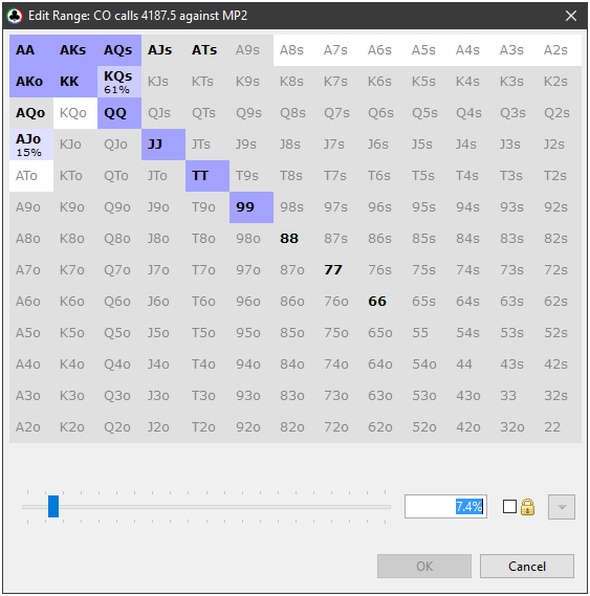Click the K2o hand cell

(x=76, y=427)
